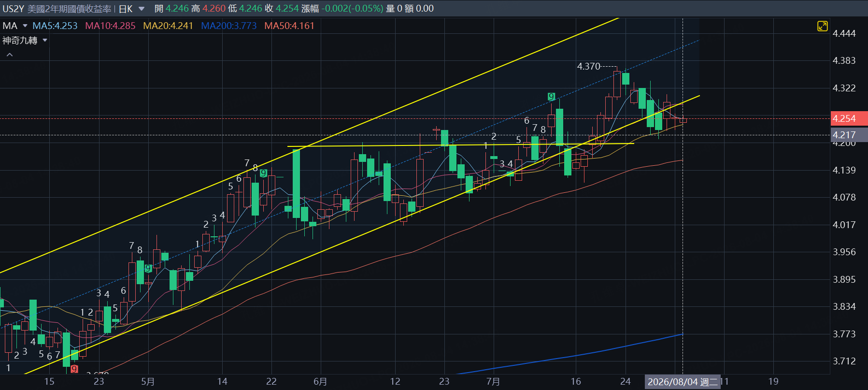Select the 日K period label
Image resolution: width=868 pixels, height=390 pixels.
[126, 9]
